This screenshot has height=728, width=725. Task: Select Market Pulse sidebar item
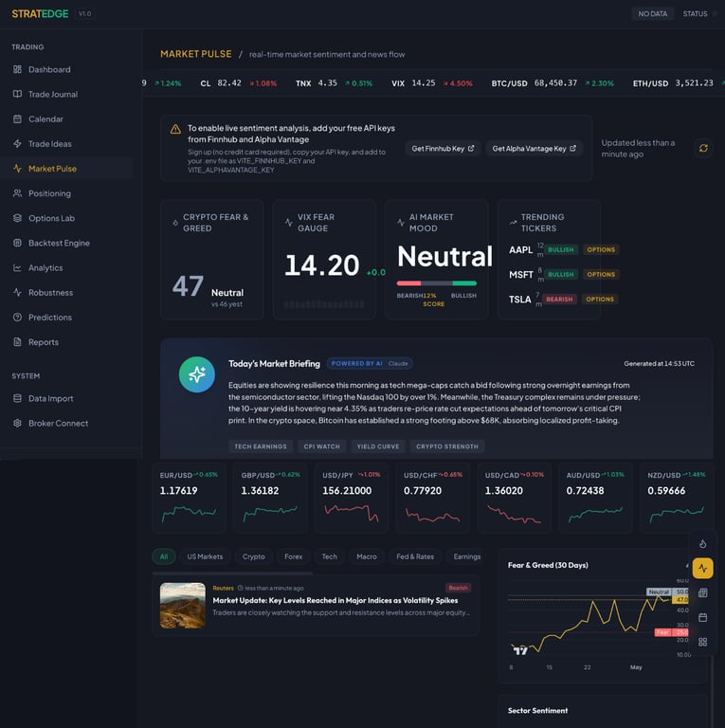(x=66, y=169)
